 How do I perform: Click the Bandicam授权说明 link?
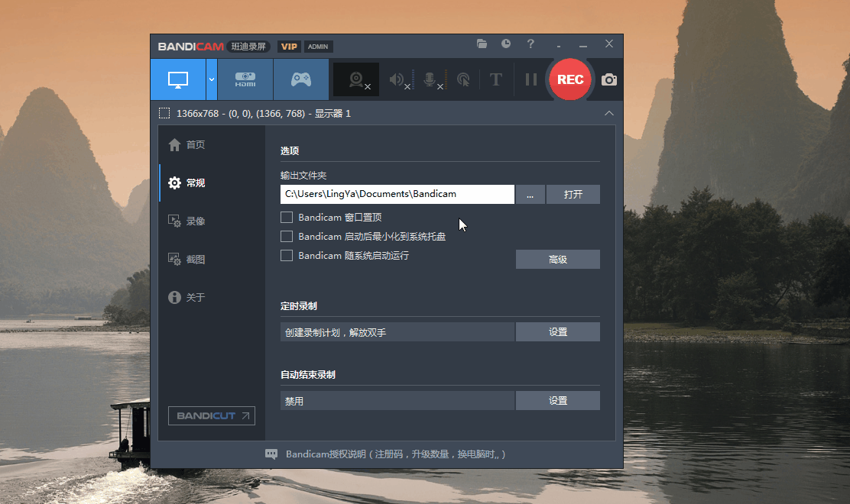coord(396,454)
